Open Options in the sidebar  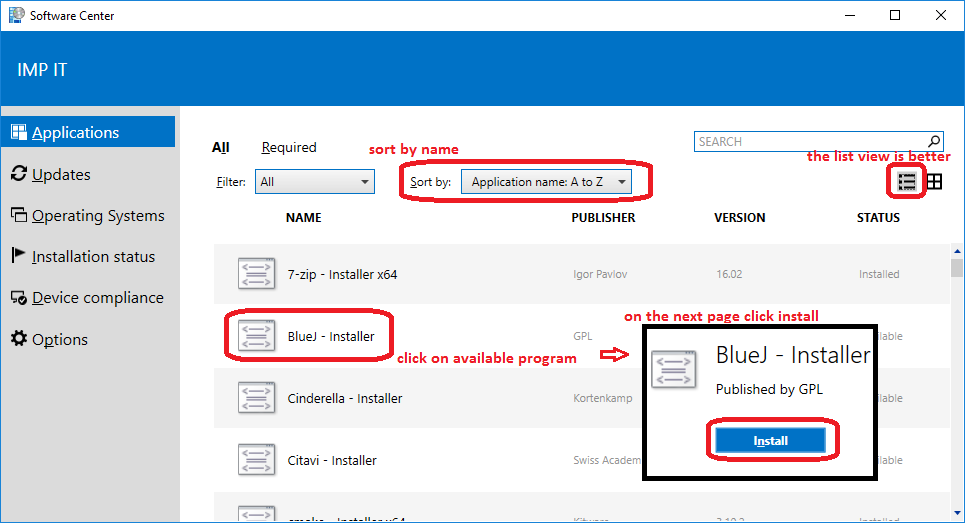pyautogui.click(x=60, y=339)
